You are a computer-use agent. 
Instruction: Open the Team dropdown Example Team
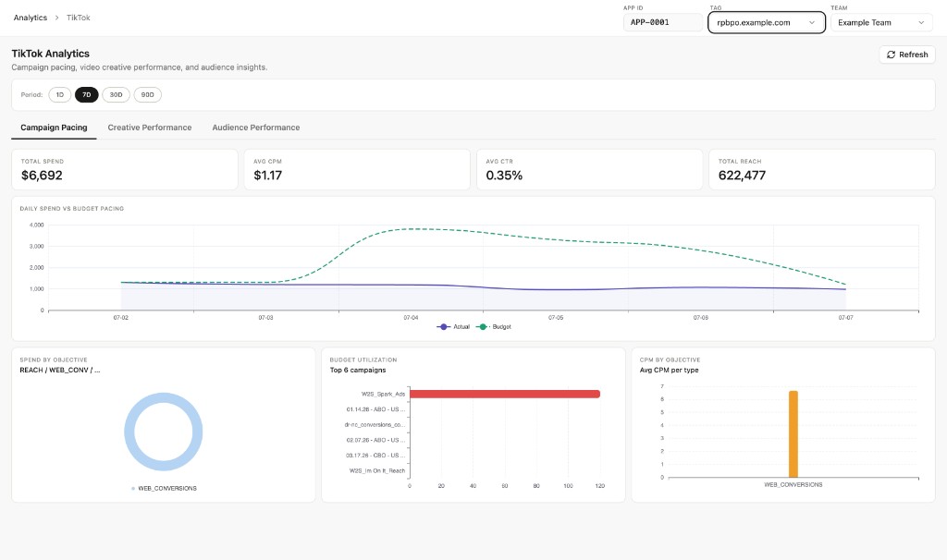click(881, 23)
